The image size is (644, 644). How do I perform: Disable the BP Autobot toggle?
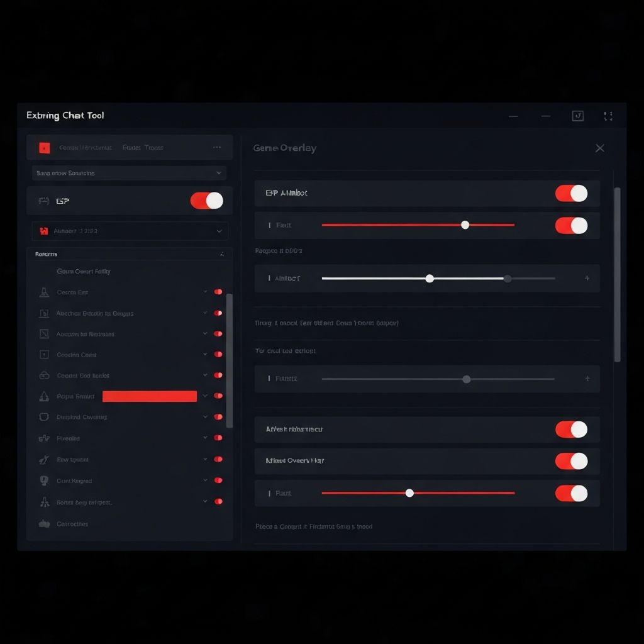(571, 193)
